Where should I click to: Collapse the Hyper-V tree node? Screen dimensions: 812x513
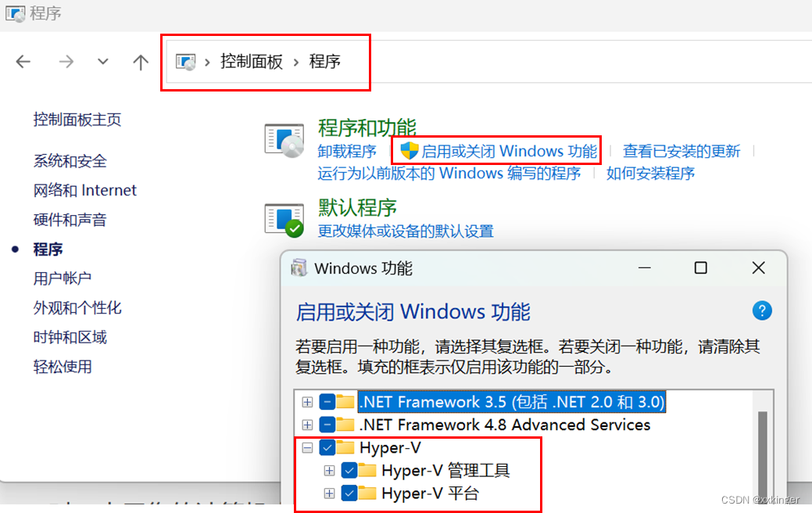click(307, 448)
